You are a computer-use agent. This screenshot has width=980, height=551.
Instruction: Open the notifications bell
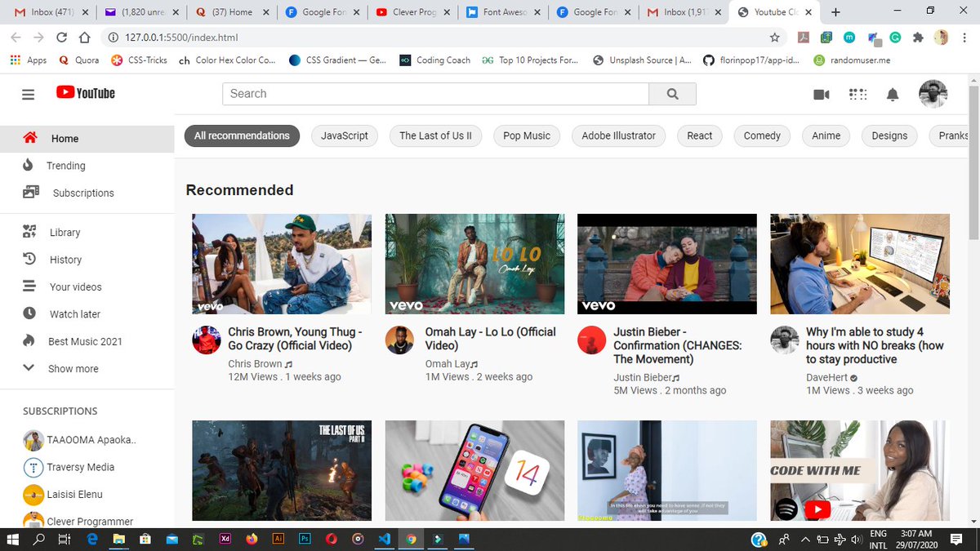[x=893, y=95]
